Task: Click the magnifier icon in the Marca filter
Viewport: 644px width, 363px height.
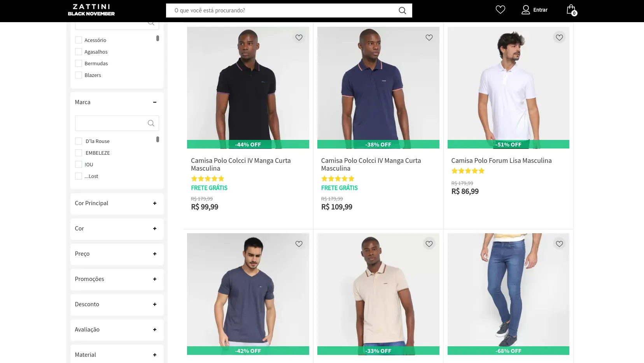Action: [151, 123]
